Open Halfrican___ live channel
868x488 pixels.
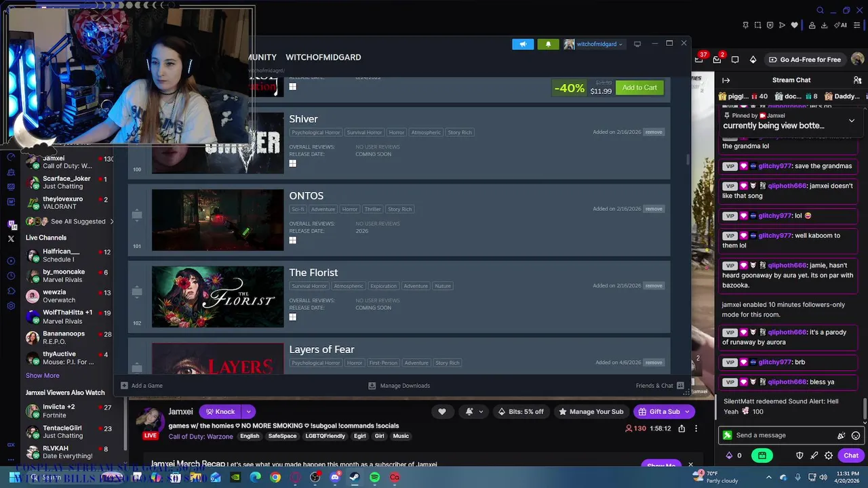pyautogui.click(x=68, y=256)
